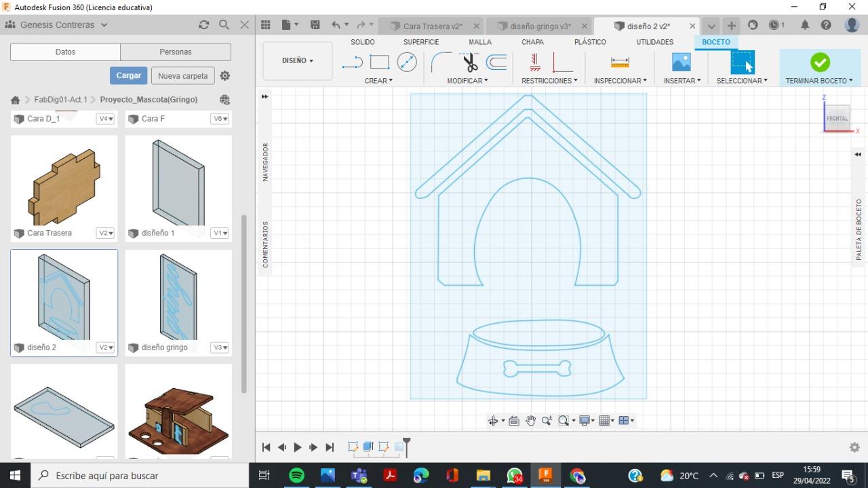868x488 pixels.
Task: Select the Line sketch tool
Action: pos(353,62)
